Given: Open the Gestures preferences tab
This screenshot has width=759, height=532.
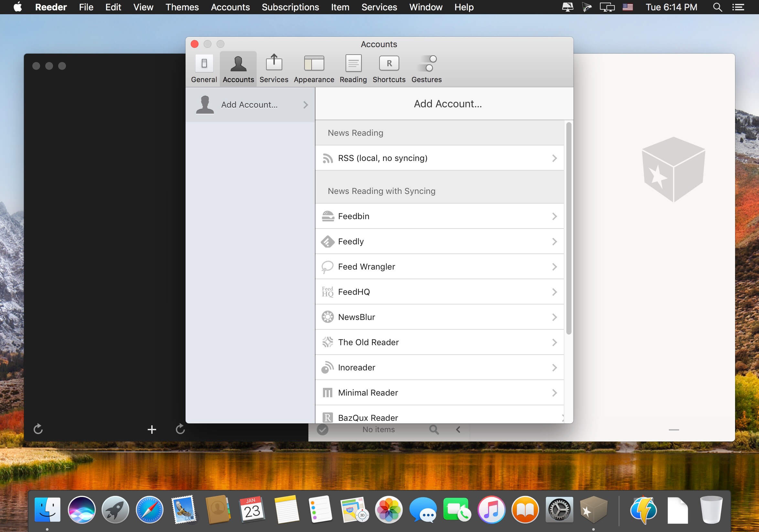Looking at the screenshot, I should pos(426,69).
